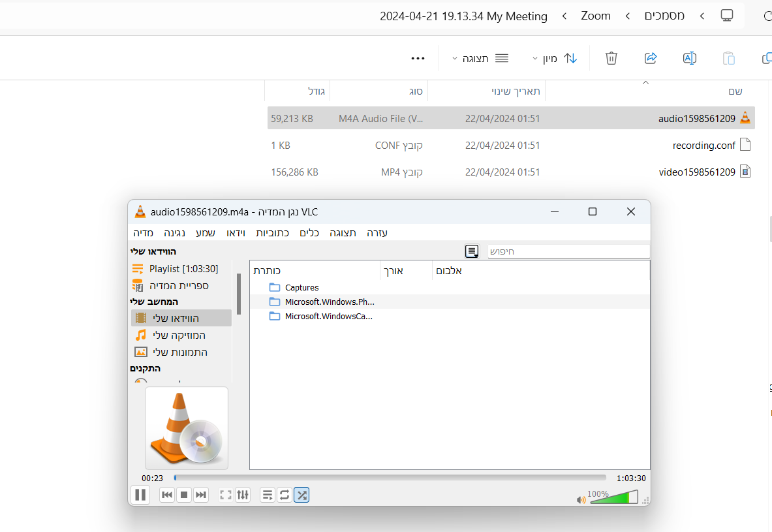
Task: Sort playlist by אלבום column
Action: point(540,271)
